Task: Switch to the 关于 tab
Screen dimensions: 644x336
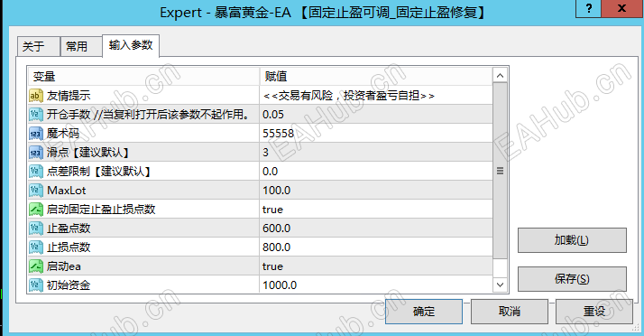Action: pos(38,46)
